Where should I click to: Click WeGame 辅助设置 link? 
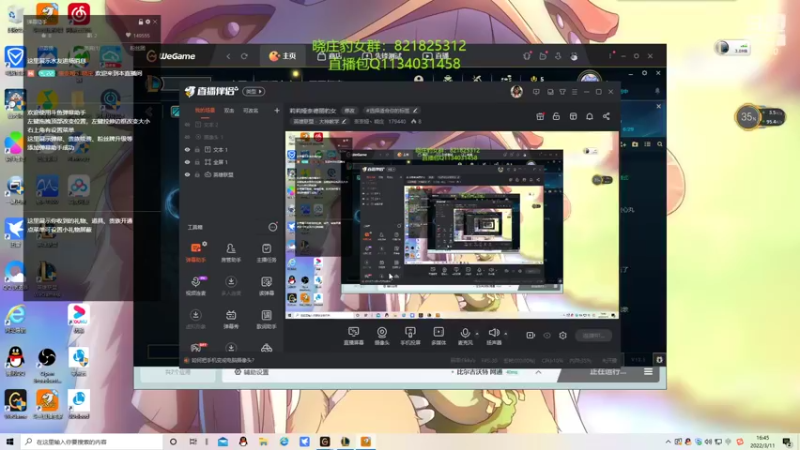point(252,372)
